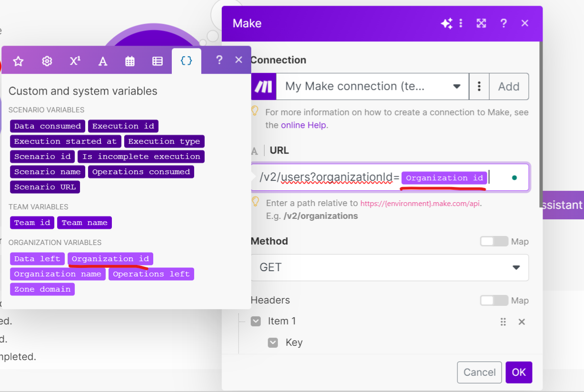The height and width of the screenshot is (392, 584).
Task: Click the Make dialog vertical scrollbar
Action: point(541,124)
